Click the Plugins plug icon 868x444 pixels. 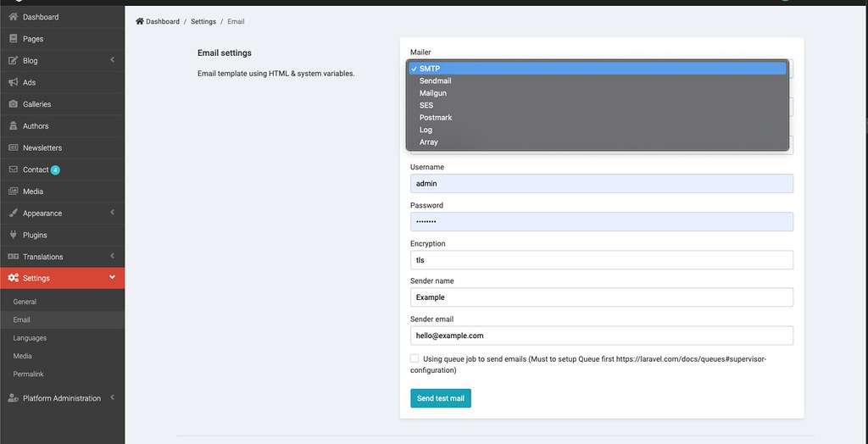(x=14, y=235)
